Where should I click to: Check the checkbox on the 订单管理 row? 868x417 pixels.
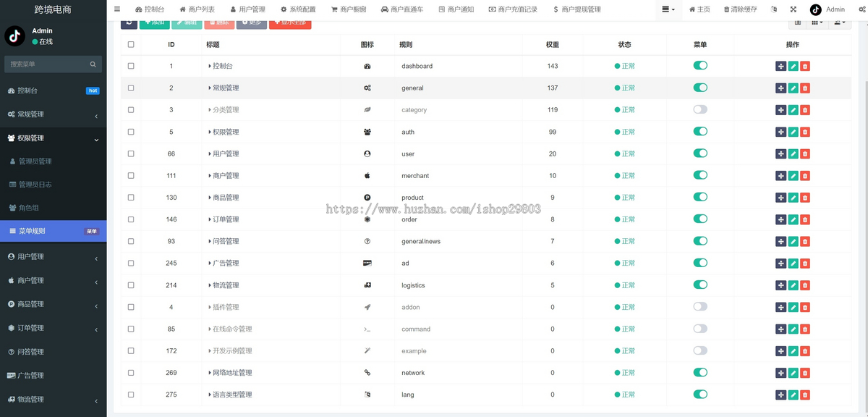131,219
